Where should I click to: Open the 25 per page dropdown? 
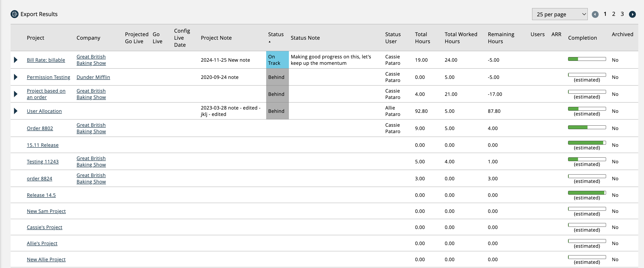[559, 15]
